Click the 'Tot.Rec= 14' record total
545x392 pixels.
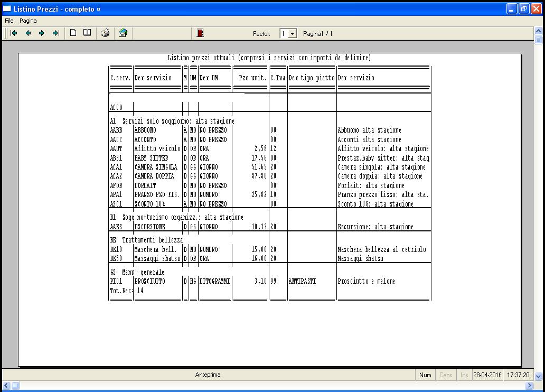click(127, 291)
